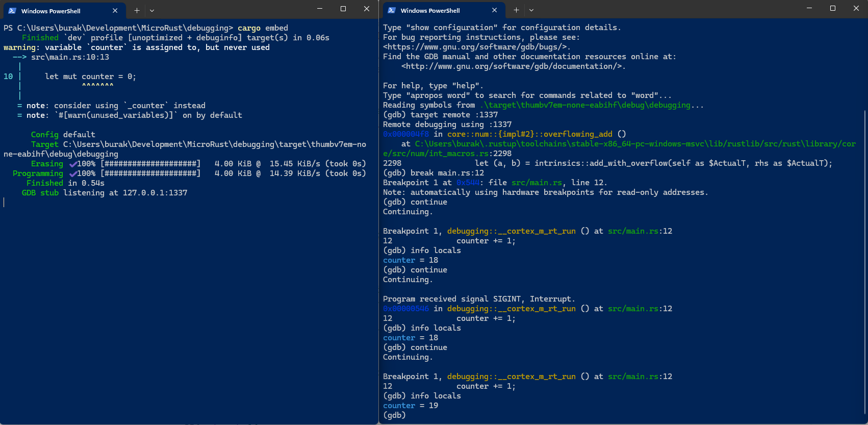Click '0x000004f8' address text
This screenshot has height=425, width=868.
[406, 134]
